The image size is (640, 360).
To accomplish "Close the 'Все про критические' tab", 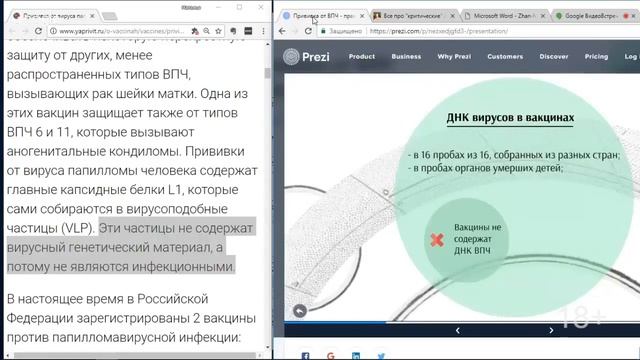I will point(452,16).
